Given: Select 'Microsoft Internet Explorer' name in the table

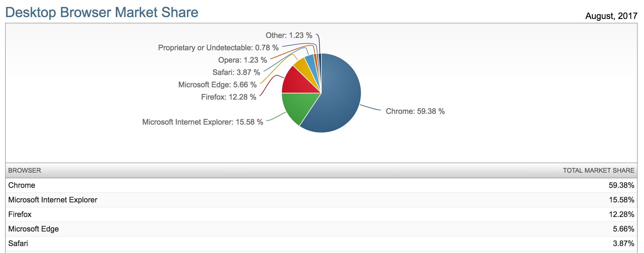Looking at the screenshot, I should coord(53,200).
